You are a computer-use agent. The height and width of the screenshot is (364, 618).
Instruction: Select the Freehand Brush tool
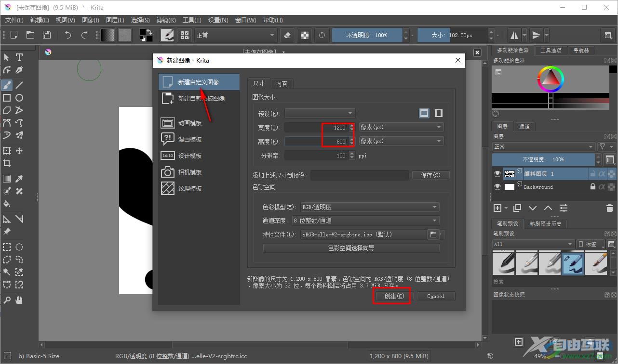click(x=7, y=85)
